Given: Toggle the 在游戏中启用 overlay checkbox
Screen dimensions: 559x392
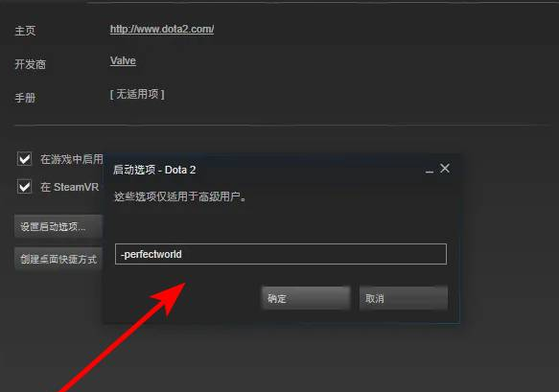Looking at the screenshot, I should pyautogui.click(x=24, y=158).
